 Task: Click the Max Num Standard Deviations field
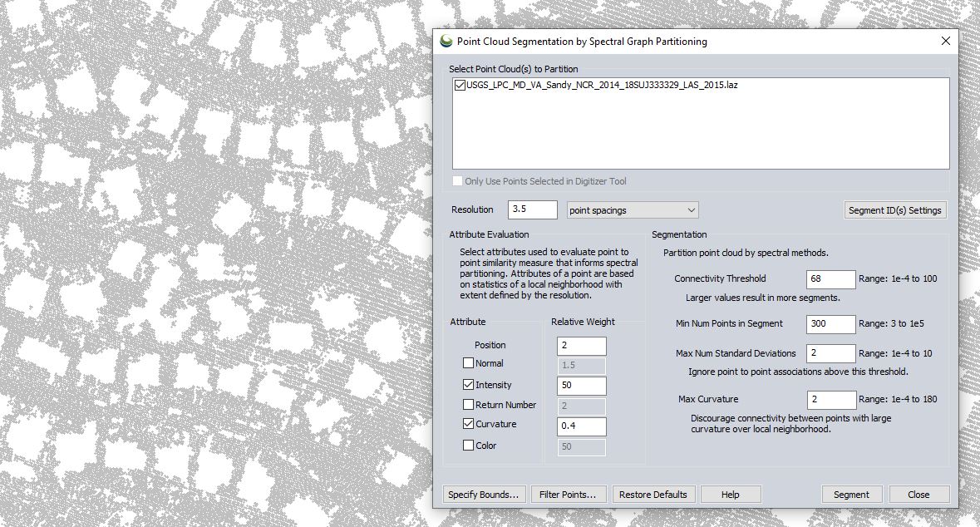830,353
